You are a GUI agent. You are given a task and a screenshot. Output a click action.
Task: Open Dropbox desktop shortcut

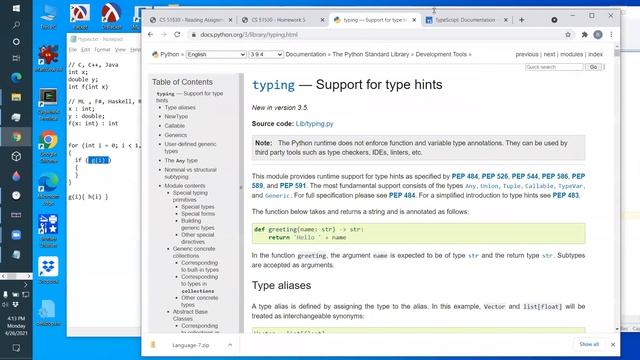(49, 271)
